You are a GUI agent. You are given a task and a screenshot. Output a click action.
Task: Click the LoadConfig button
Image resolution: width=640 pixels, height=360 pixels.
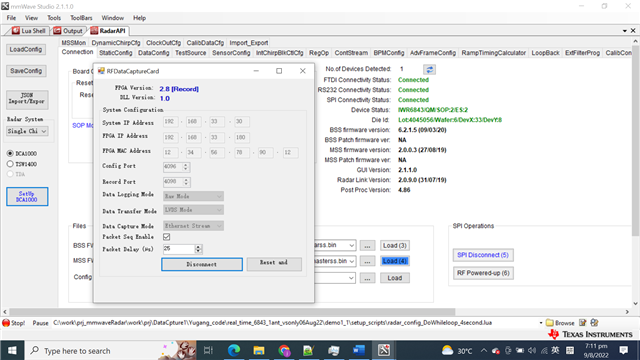26,49
